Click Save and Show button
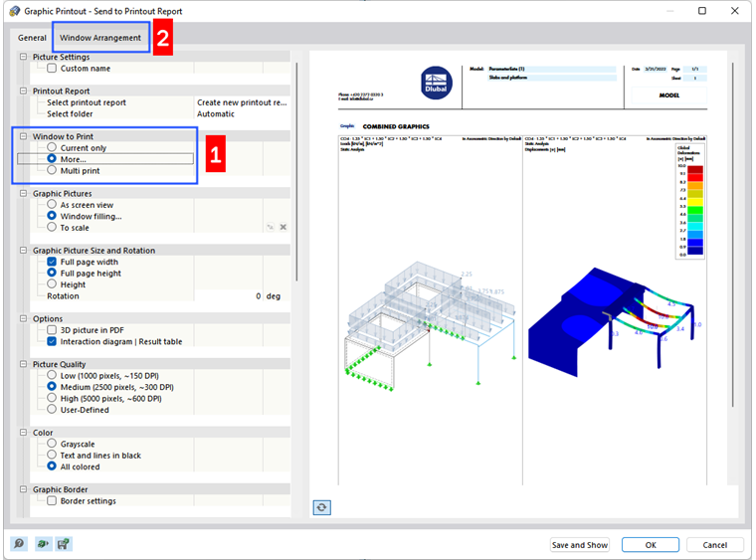 (580, 545)
